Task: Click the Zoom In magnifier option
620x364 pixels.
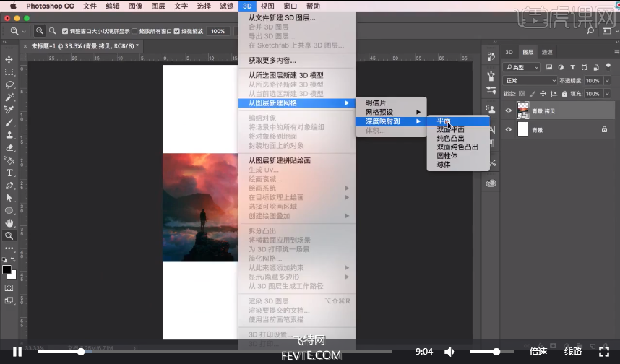Action: tap(40, 31)
